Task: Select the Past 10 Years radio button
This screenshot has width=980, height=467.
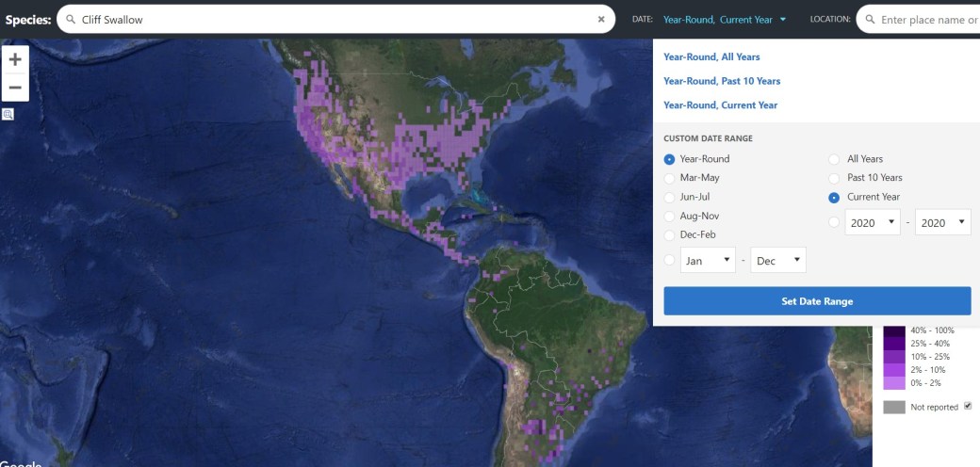Action: pyautogui.click(x=834, y=178)
